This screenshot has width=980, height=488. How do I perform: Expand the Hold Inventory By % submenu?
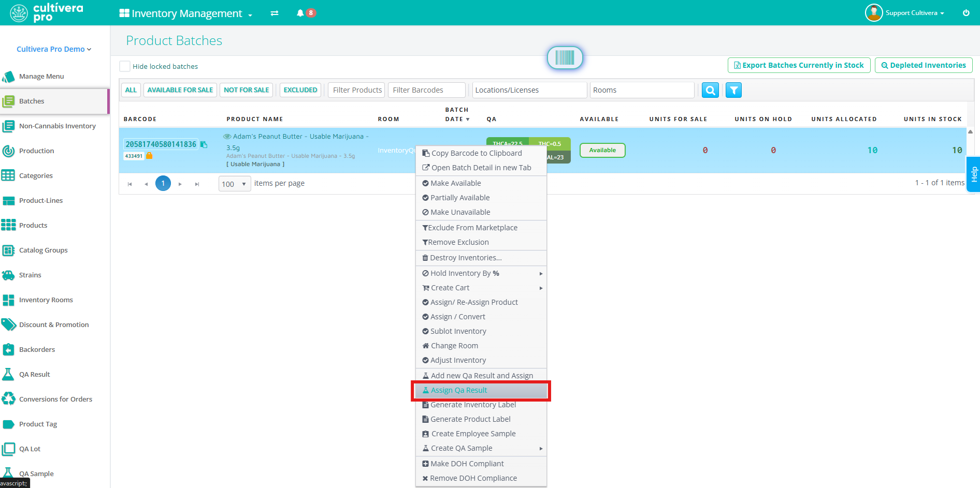481,273
